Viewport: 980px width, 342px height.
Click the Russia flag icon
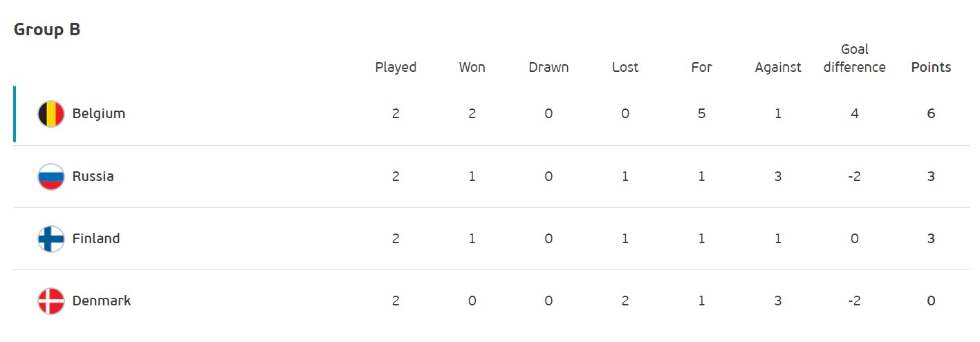[x=50, y=176]
